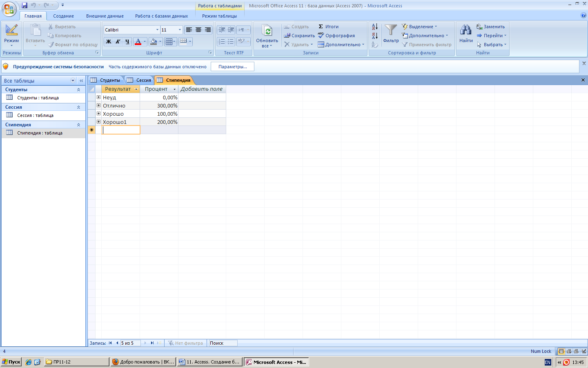The height and width of the screenshot is (368, 588).
Task: Switch to datasheet view status icon
Action: click(561, 351)
